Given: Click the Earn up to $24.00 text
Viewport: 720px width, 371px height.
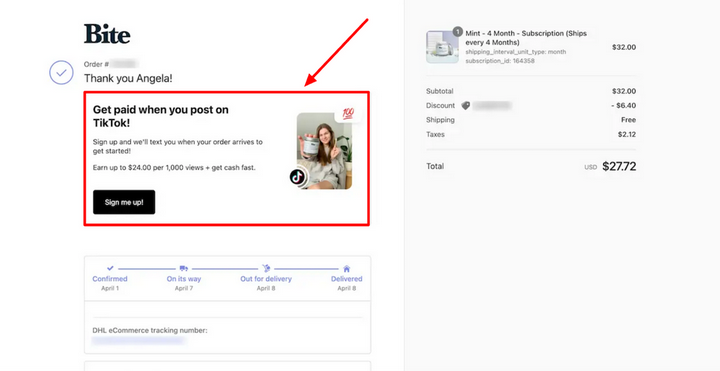Looking at the screenshot, I should point(174,168).
